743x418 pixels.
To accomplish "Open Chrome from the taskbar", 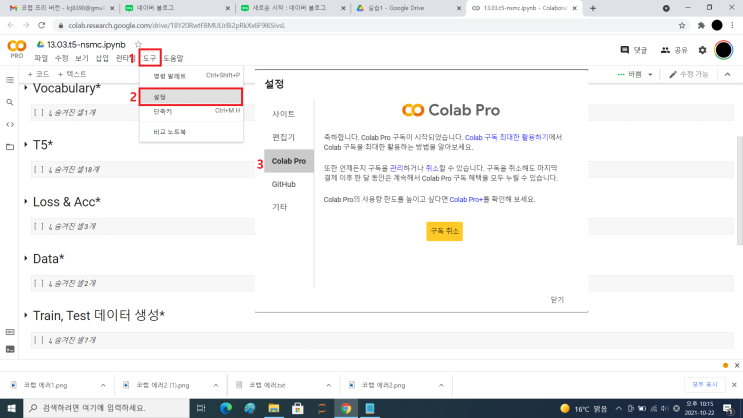I will [346, 408].
